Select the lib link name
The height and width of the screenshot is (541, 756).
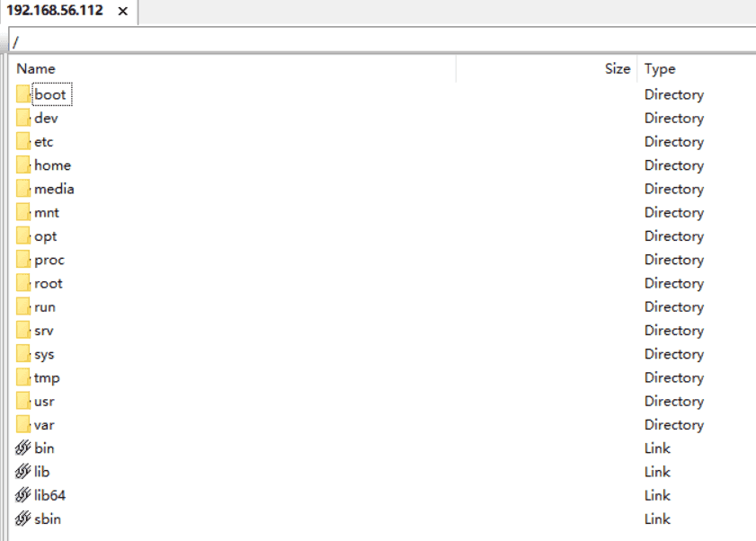tap(42, 472)
